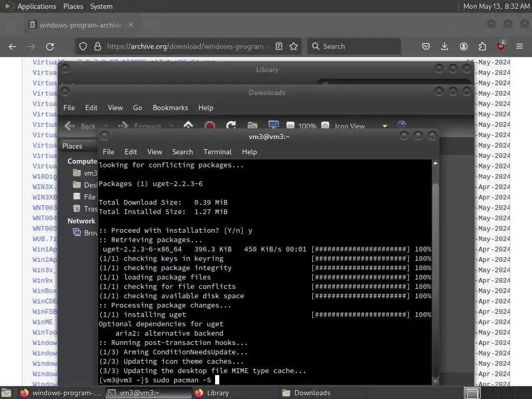
Task: Click the Computer icon in Downloads toolbar
Action: tap(273, 125)
